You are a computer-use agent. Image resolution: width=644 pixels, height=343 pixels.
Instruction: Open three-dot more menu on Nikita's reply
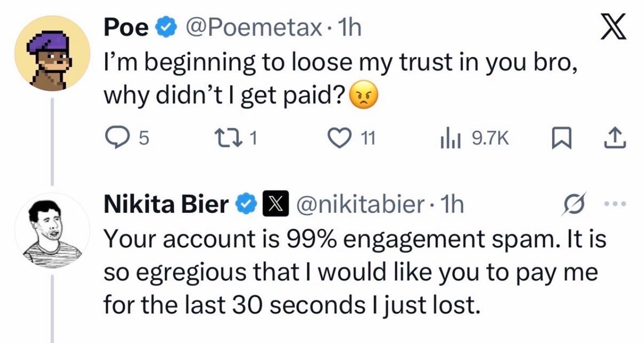615,204
